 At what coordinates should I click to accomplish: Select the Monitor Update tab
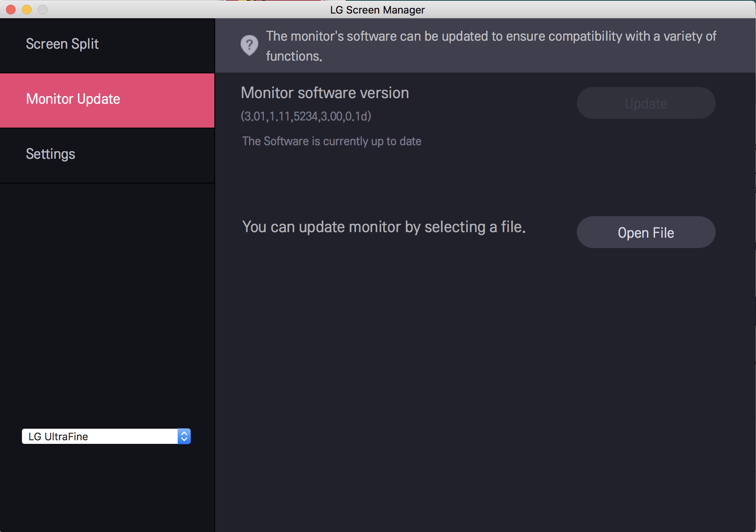pyautogui.click(x=107, y=100)
